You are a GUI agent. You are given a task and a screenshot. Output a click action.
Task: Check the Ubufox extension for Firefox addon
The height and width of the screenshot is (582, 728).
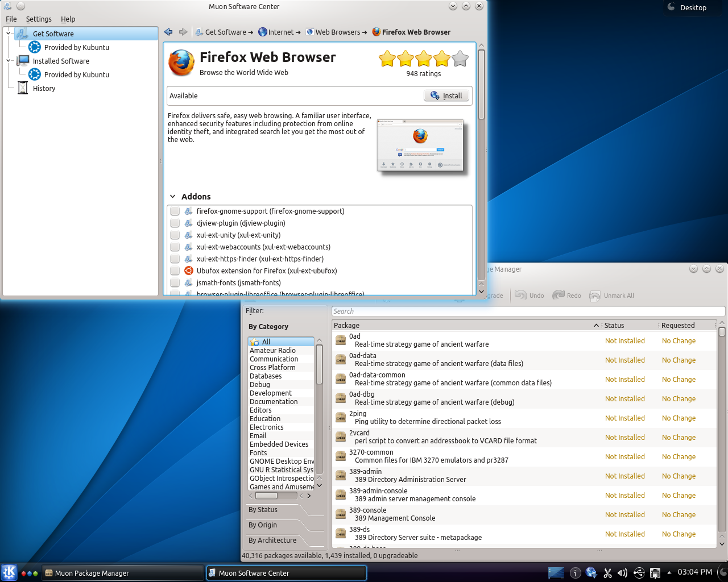[175, 271]
